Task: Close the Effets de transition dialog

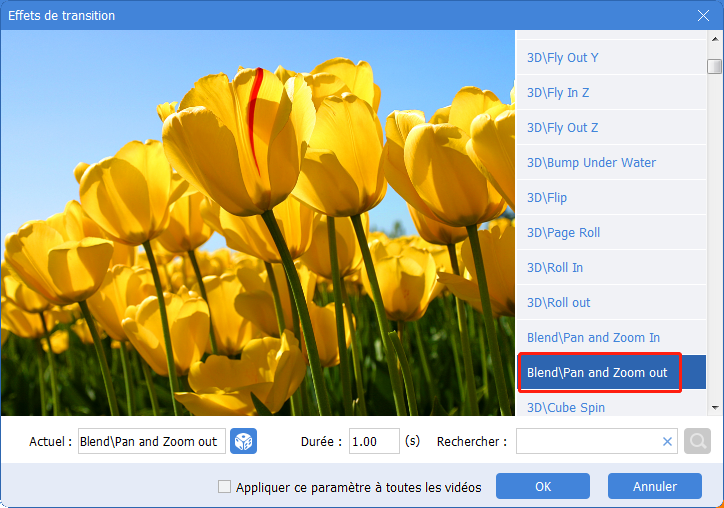Action: tap(703, 15)
